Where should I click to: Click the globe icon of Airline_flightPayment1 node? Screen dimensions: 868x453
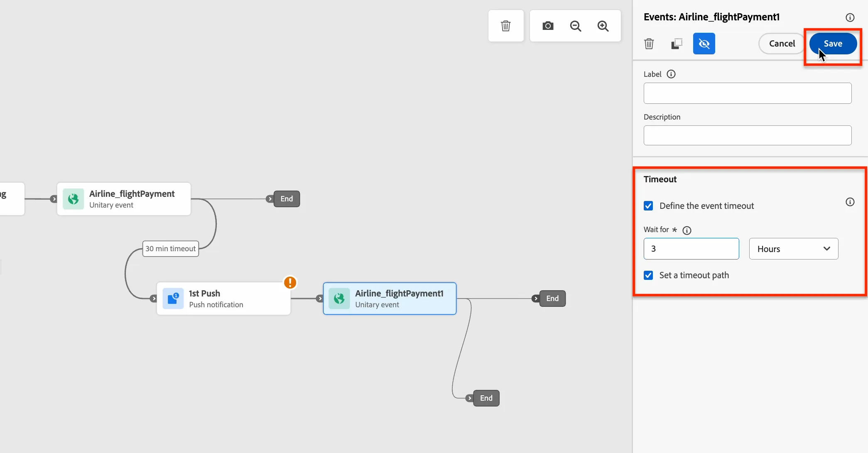click(339, 299)
